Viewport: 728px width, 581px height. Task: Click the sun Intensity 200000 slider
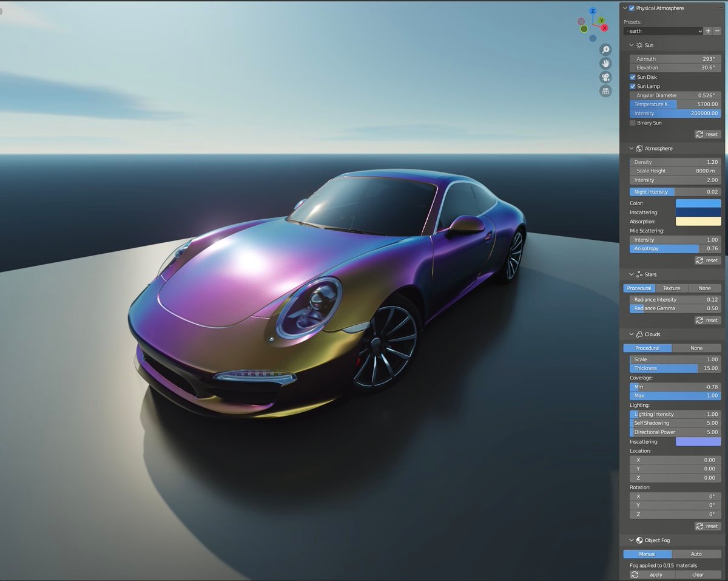pos(675,114)
